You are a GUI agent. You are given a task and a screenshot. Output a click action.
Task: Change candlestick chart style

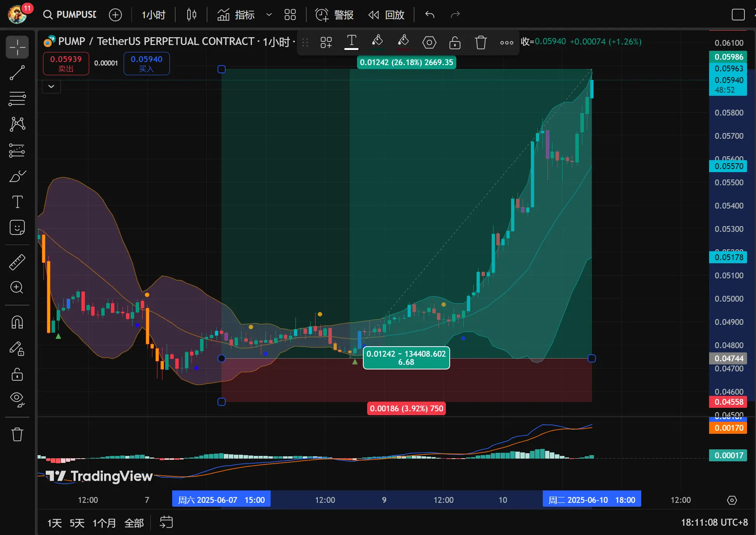(192, 15)
